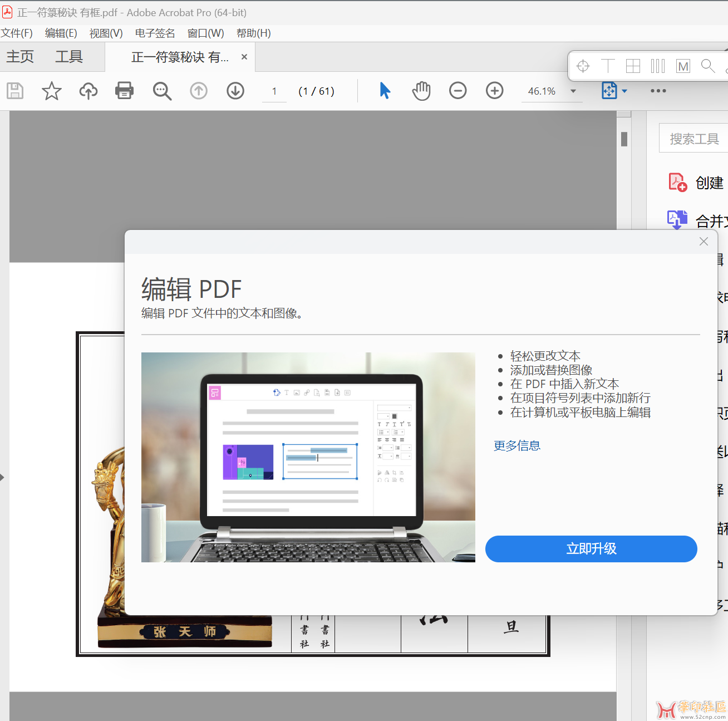Close the Edit PDF upgrade dialog
The height and width of the screenshot is (721, 728).
(704, 241)
